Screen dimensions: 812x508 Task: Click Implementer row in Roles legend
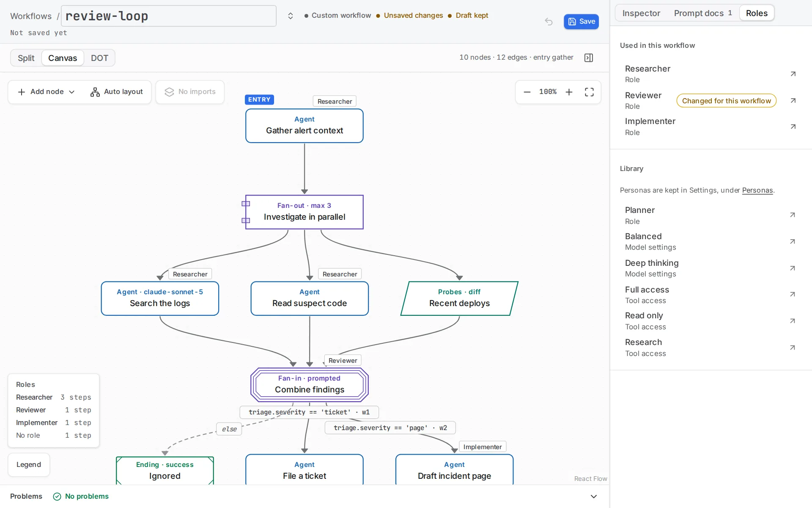54,423
